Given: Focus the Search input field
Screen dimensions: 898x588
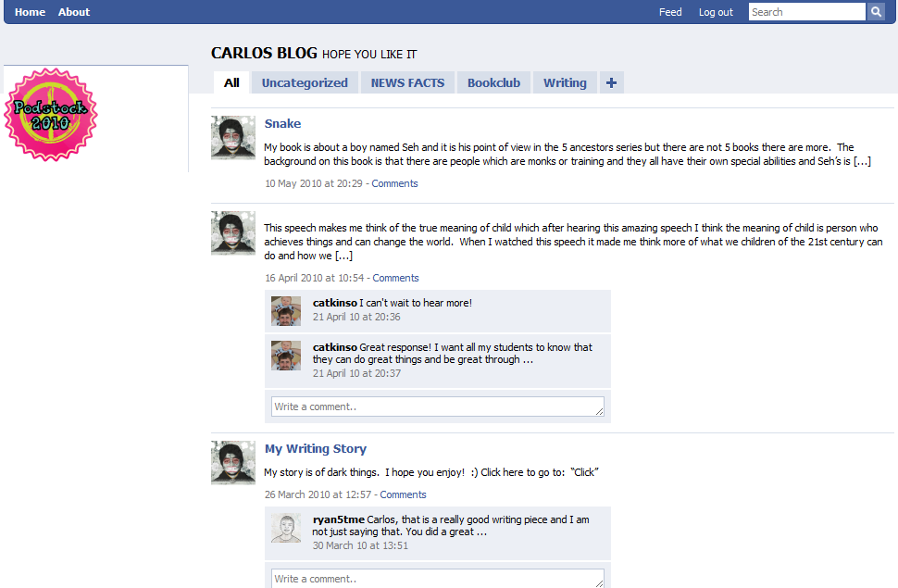Looking at the screenshot, I should [807, 11].
